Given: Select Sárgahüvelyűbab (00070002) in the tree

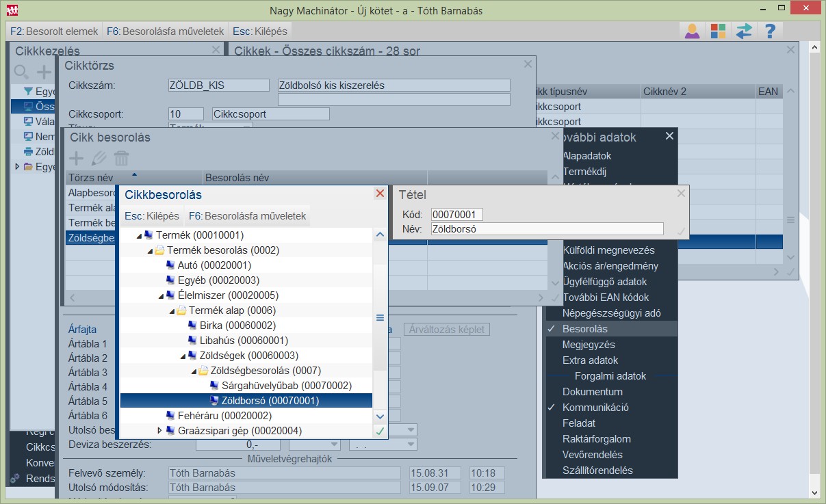Looking at the screenshot, I should (x=286, y=386).
